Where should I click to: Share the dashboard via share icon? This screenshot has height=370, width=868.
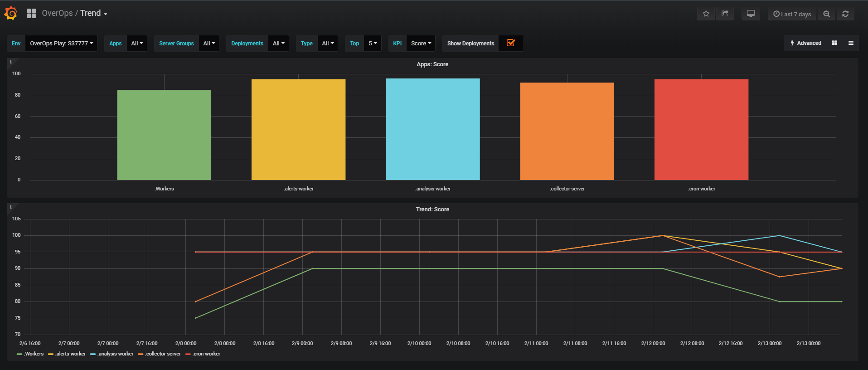coord(725,14)
